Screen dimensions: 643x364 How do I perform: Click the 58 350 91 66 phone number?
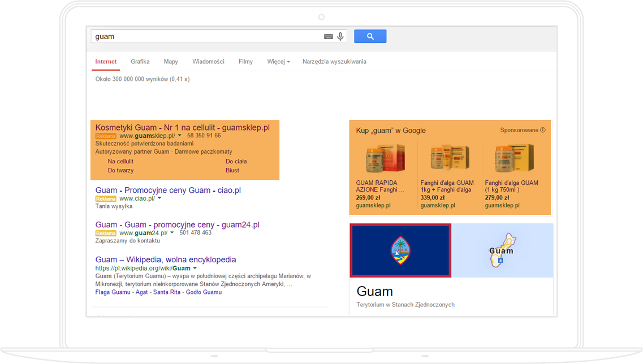point(204,135)
